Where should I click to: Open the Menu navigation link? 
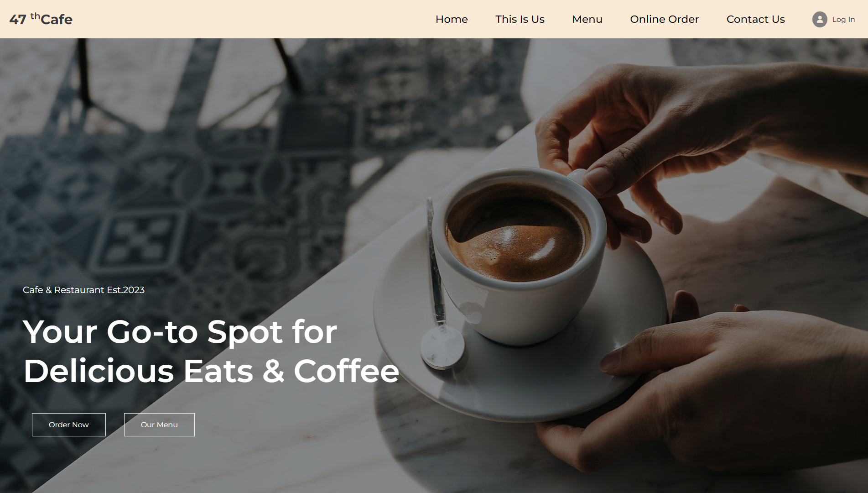click(x=587, y=19)
